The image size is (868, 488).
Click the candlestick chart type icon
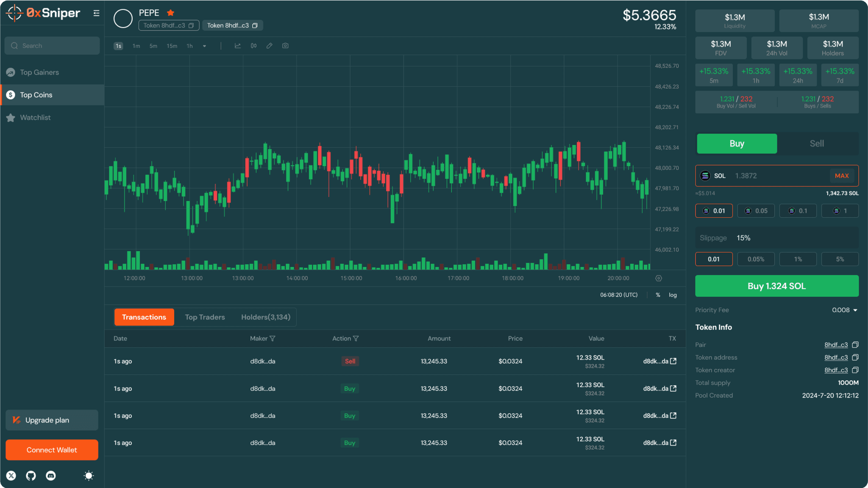point(253,46)
